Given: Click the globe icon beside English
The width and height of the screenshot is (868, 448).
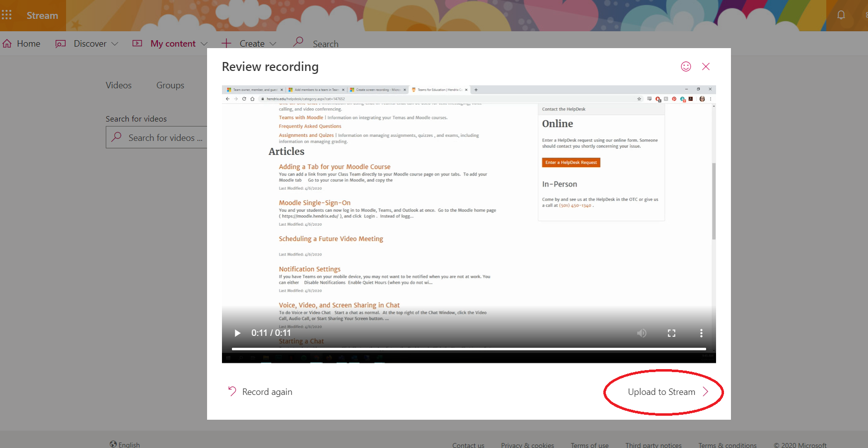Looking at the screenshot, I should tap(113, 444).
